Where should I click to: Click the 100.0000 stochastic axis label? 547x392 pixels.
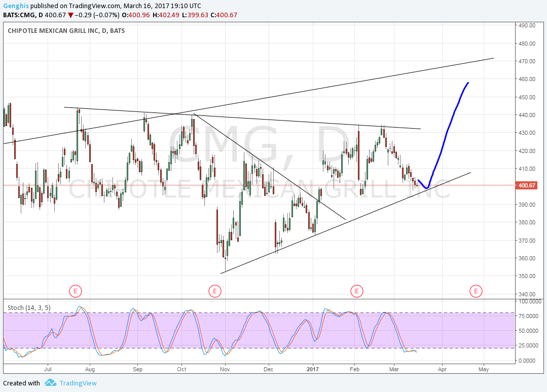530,301
